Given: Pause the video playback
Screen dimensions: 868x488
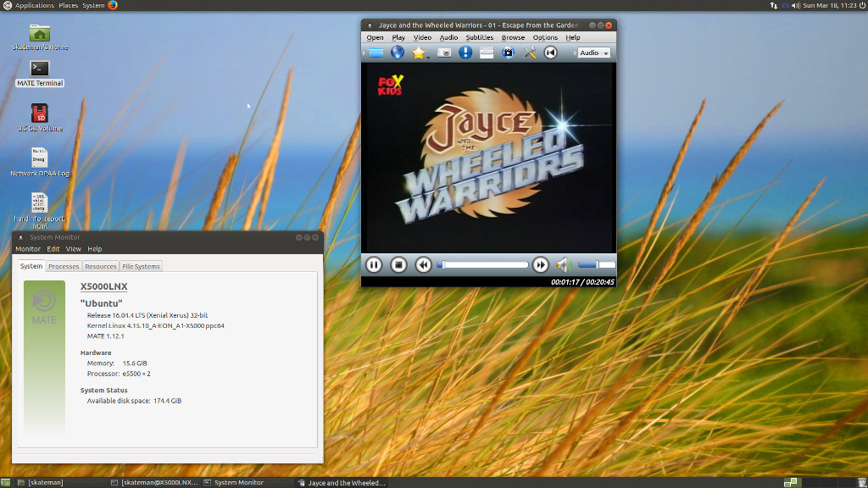Looking at the screenshot, I should 374,265.
